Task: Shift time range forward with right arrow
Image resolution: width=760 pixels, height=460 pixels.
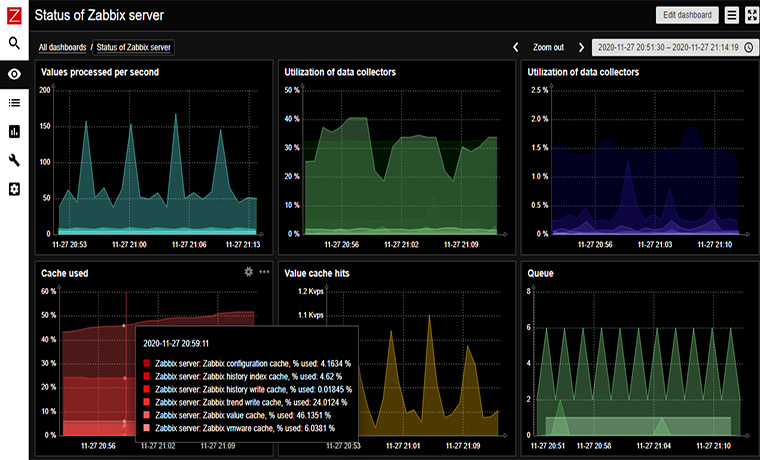Action: (581, 47)
